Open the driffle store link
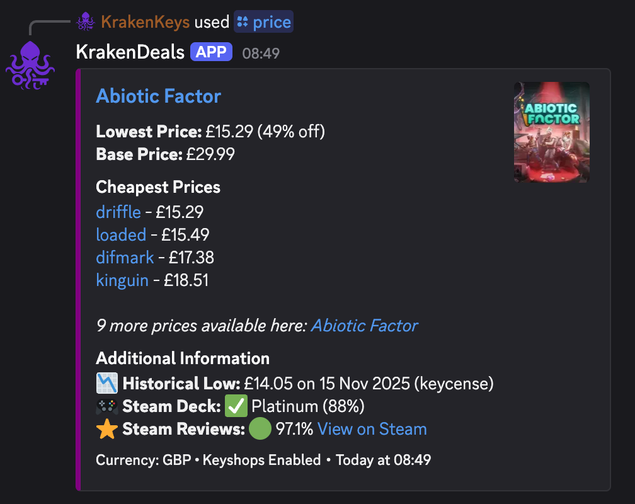Screen dimensions: 635x504 pos(118,212)
